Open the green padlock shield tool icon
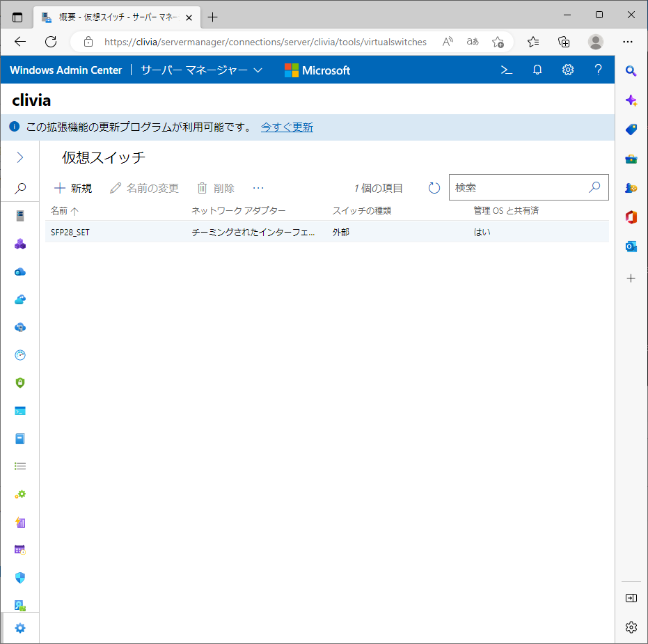Image resolution: width=648 pixels, height=644 pixels. point(19,383)
